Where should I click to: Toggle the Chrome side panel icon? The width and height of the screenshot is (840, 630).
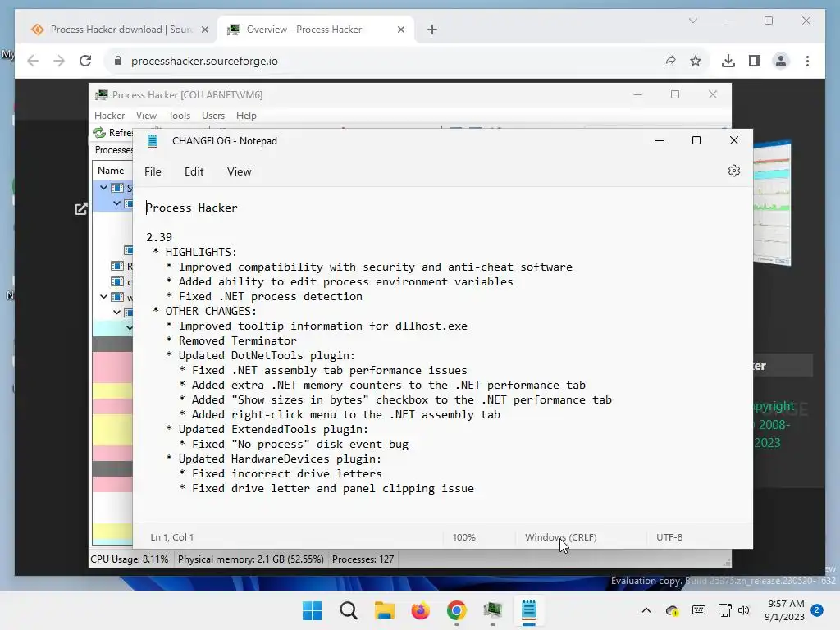tap(755, 61)
